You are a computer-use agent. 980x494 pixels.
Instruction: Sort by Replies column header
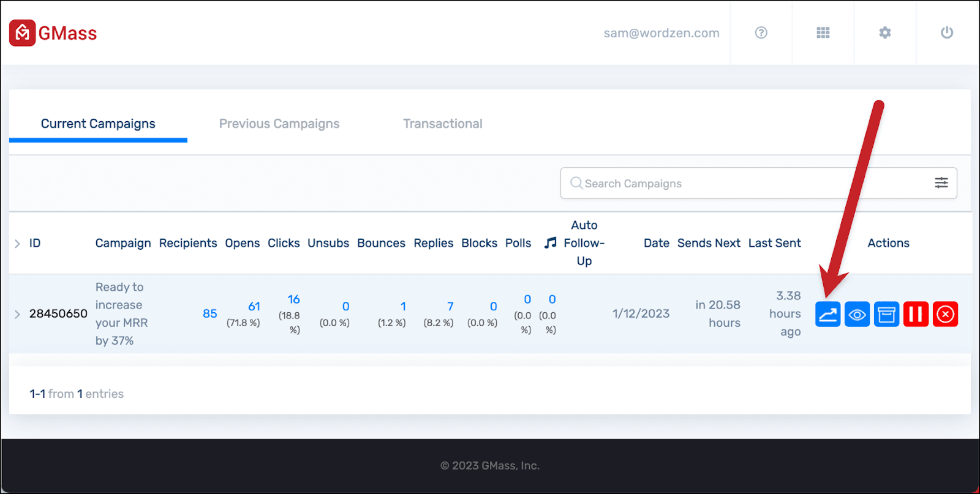coord(434,243)
